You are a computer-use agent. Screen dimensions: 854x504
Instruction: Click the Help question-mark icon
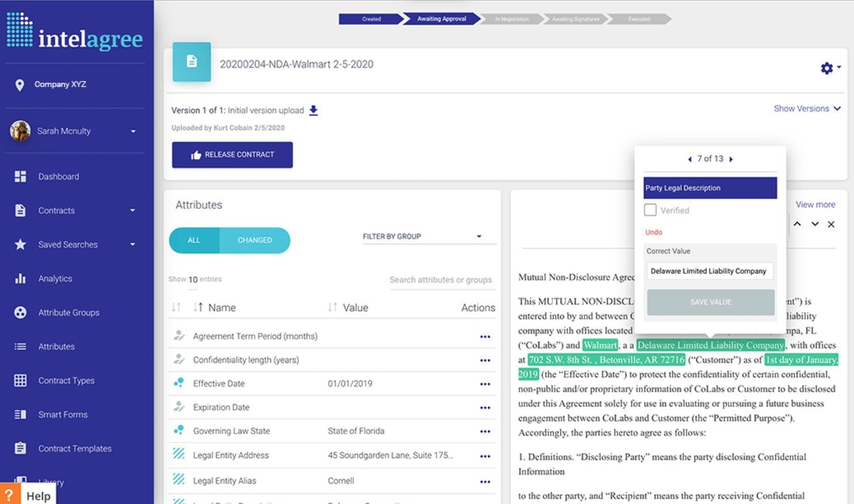point(11,494)
